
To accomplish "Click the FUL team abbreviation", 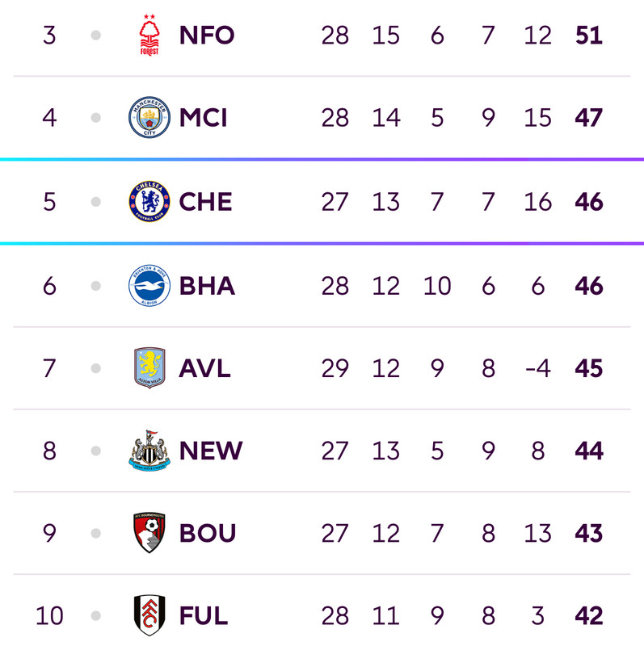I will pyautogui.click(x=204, y=615).
